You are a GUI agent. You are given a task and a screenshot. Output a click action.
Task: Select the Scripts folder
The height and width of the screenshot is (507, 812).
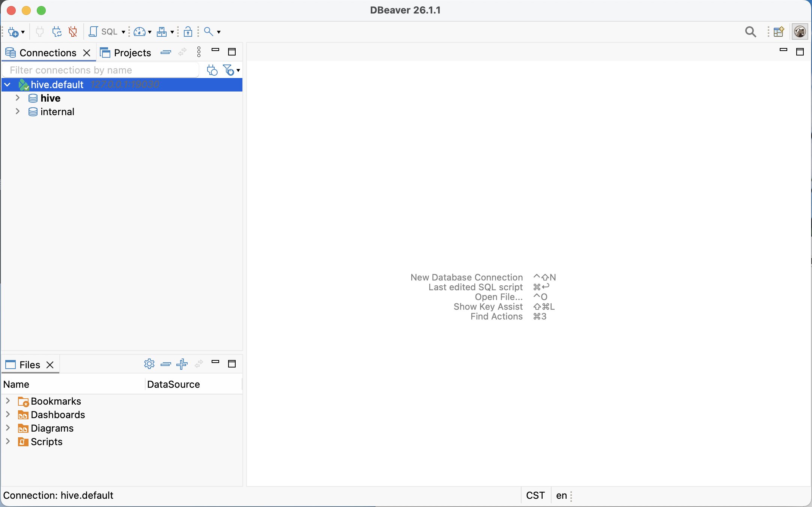pos(40,442)
